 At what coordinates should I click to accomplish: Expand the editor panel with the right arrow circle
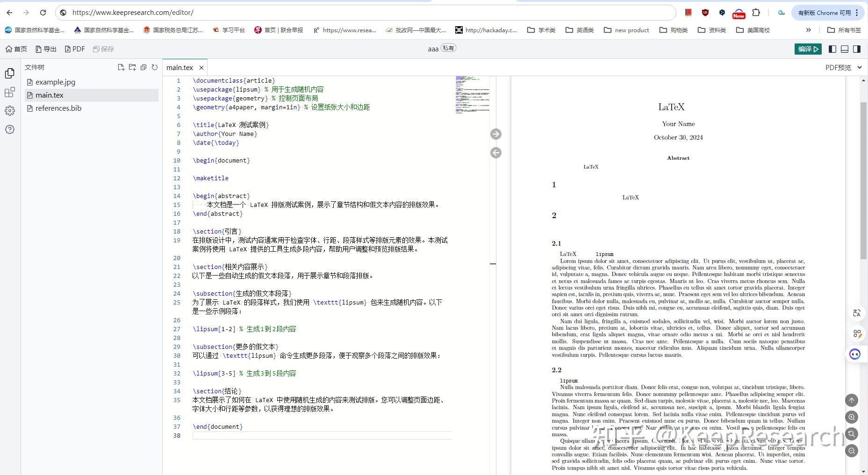tap(496, 134)
